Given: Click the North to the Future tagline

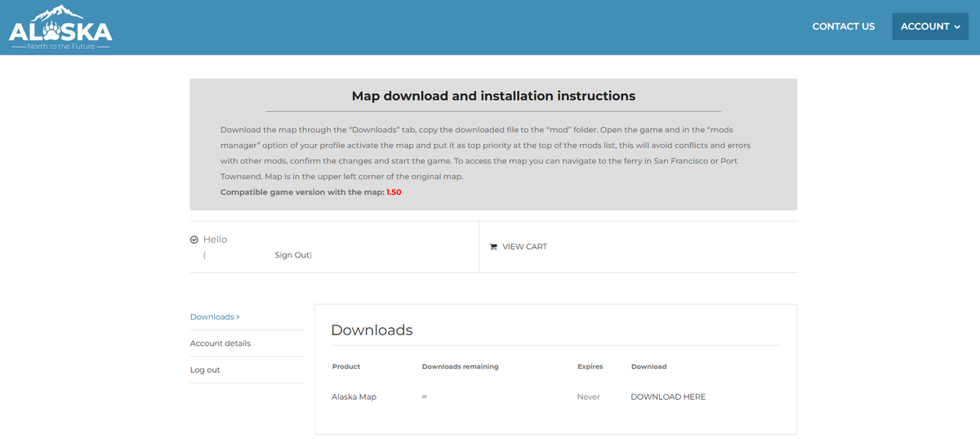Looking at the screenshot, I should pos(60,47).
